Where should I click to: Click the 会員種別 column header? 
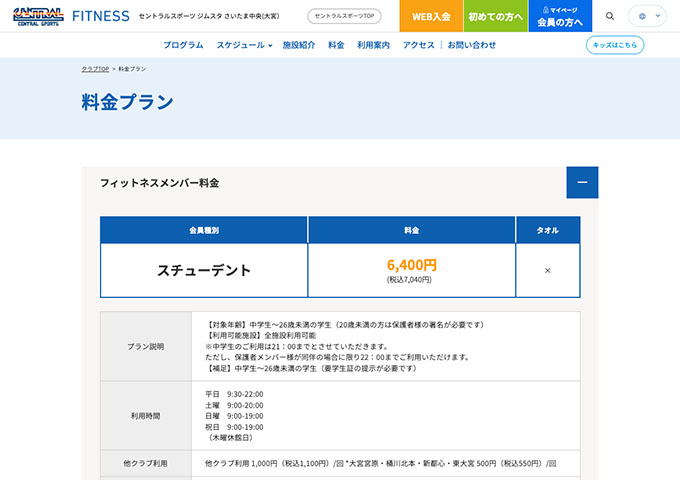204,230
